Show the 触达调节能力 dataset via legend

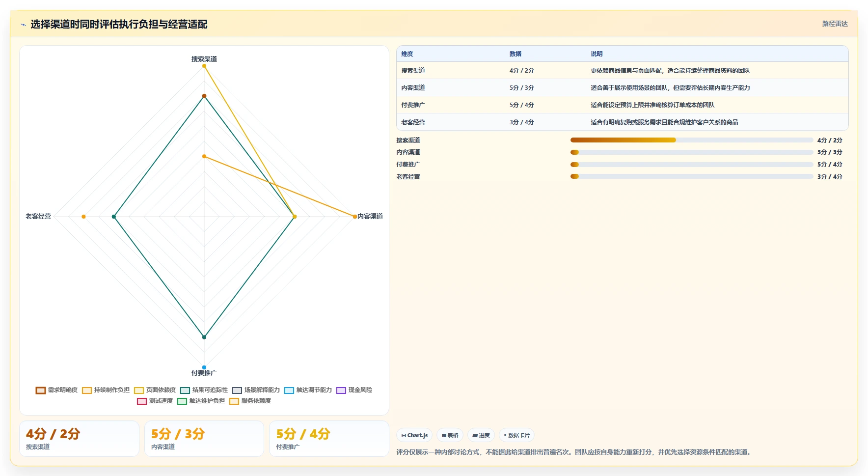tap(308, 390)
